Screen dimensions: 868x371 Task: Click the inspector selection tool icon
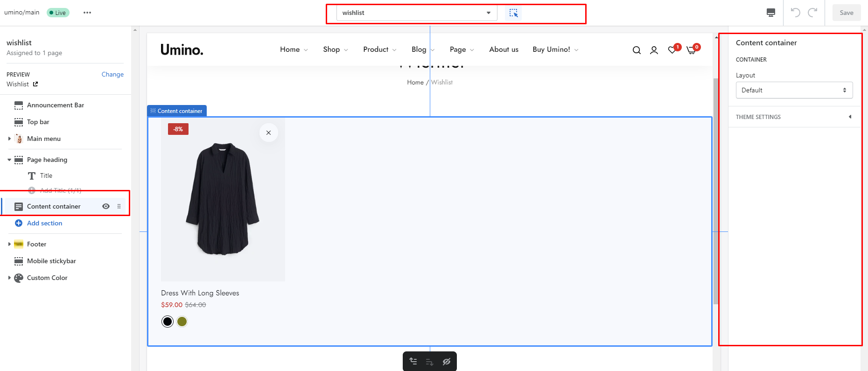[513, 13]
